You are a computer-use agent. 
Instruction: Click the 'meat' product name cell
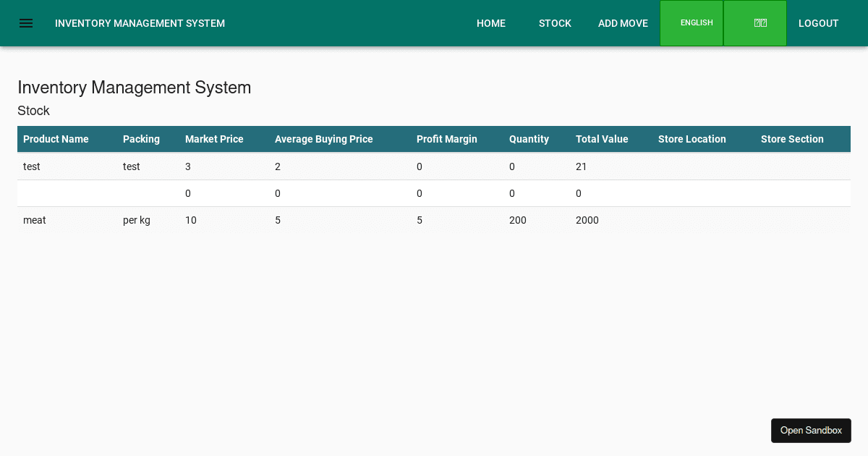(x=35, y=220)
